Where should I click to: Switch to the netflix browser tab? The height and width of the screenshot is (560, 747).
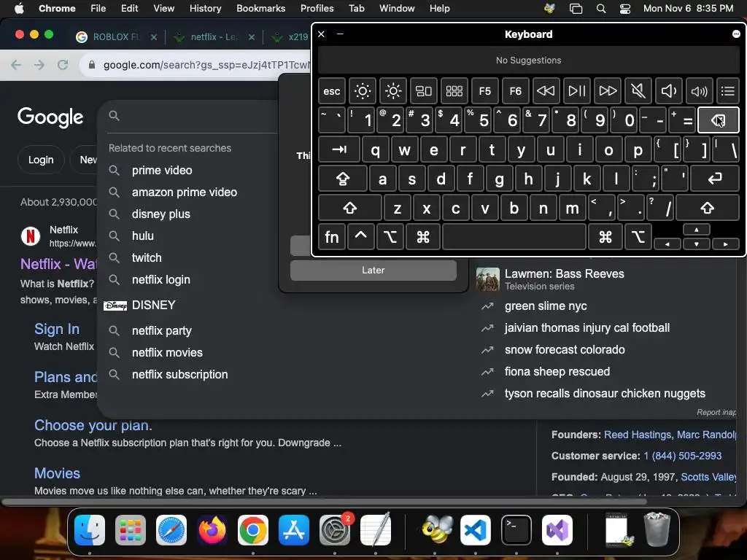[214, 36]
